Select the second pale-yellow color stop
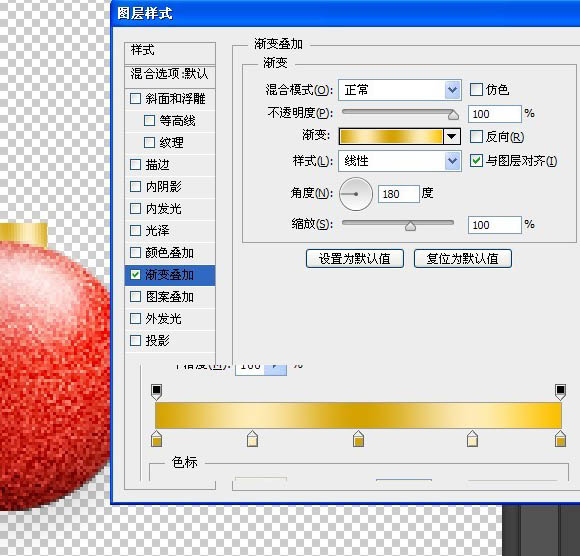 [x=252, y=439]
